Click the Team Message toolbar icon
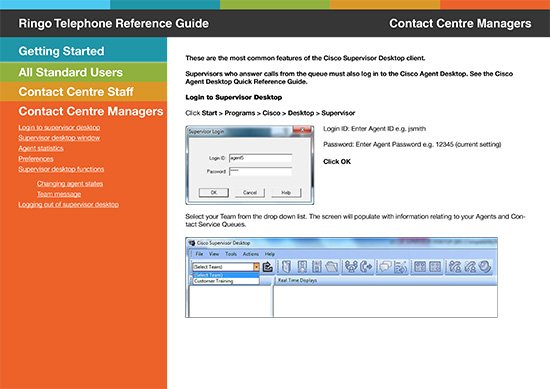550x389 pixels. (x=400, y=267)
